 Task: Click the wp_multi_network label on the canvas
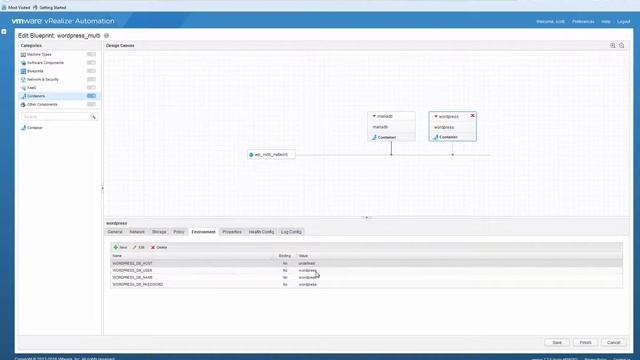tap(271, 155)
